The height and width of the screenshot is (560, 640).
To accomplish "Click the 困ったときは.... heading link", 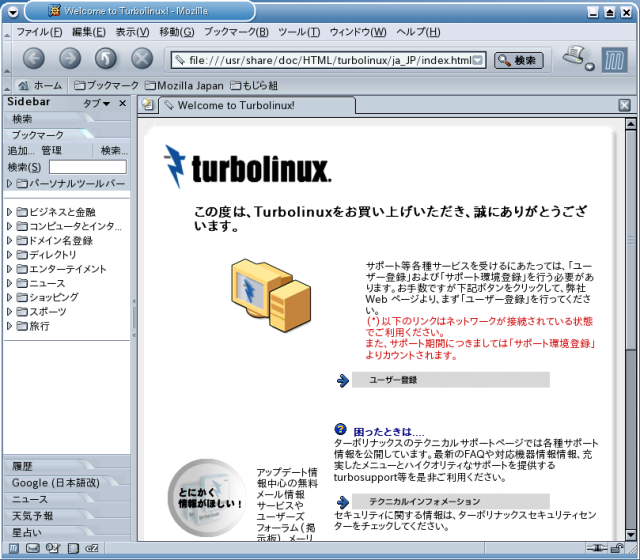I will pyautogui.click(x=389, y=432).
